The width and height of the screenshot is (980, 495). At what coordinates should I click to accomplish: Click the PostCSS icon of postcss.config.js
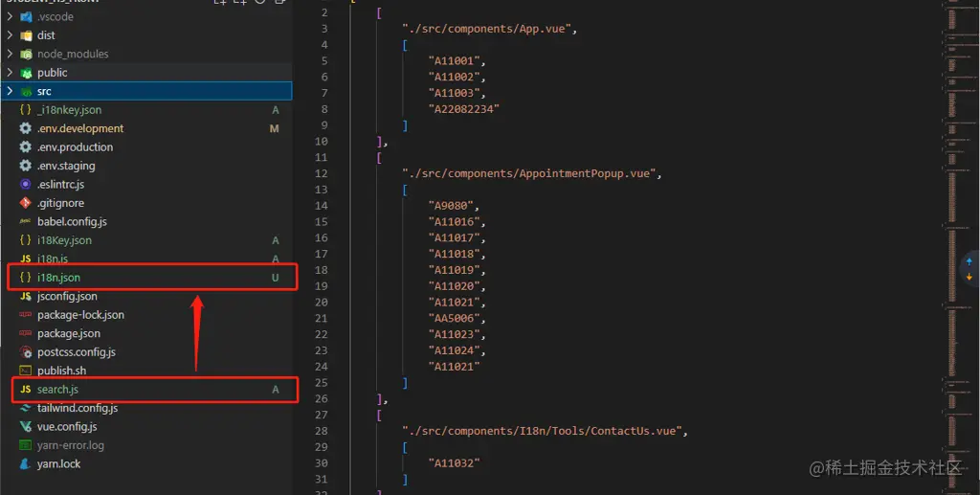tap(26, 352)
